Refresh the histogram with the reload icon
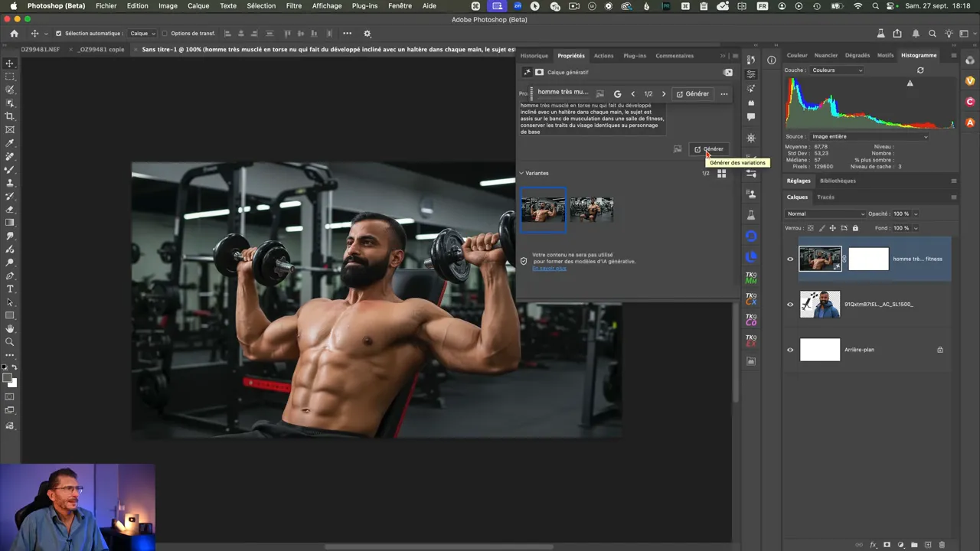 point(920,70)
